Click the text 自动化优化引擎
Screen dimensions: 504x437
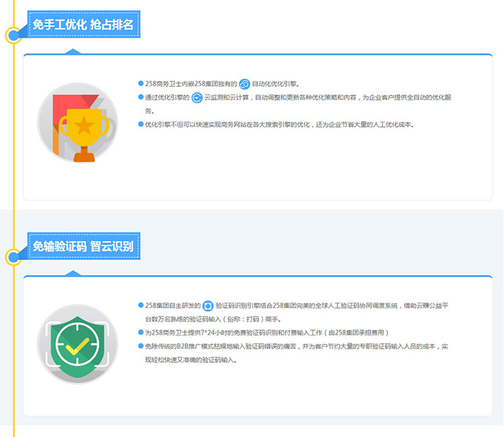point(275,84)
